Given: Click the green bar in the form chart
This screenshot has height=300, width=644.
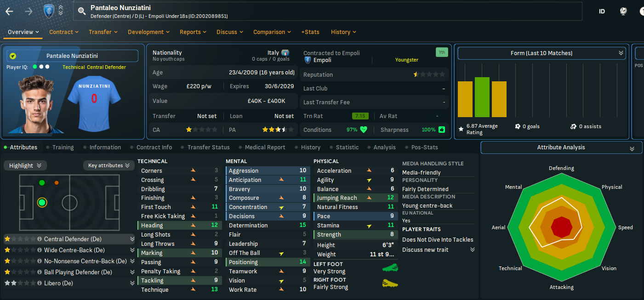Looking at the screenshot, I should point(482,97).
